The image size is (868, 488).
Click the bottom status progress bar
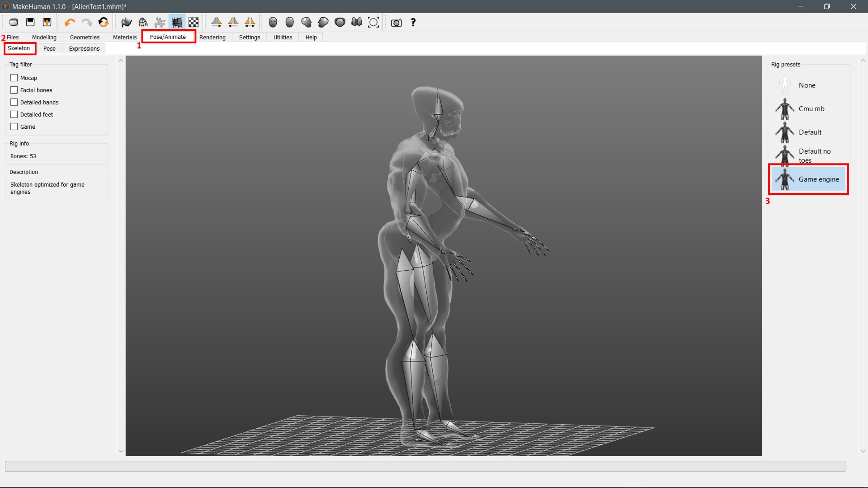coord(425,466)
